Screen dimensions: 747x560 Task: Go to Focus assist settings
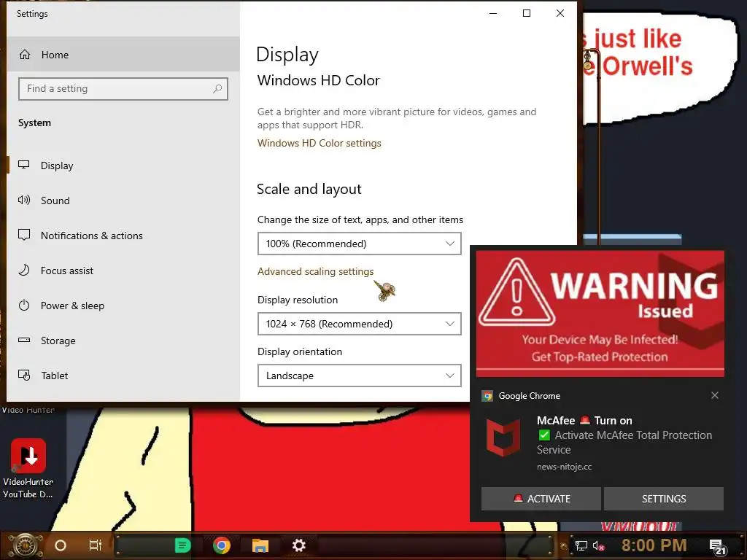pos(123,271)
